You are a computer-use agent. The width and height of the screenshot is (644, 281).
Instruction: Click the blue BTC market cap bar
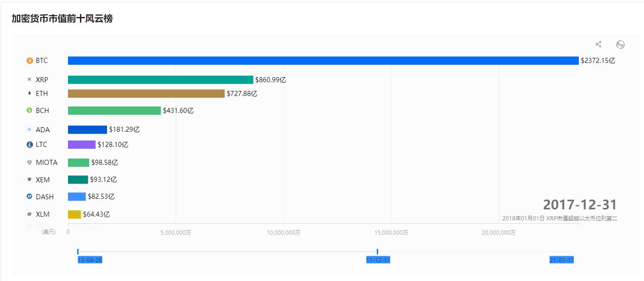(323, 61)
